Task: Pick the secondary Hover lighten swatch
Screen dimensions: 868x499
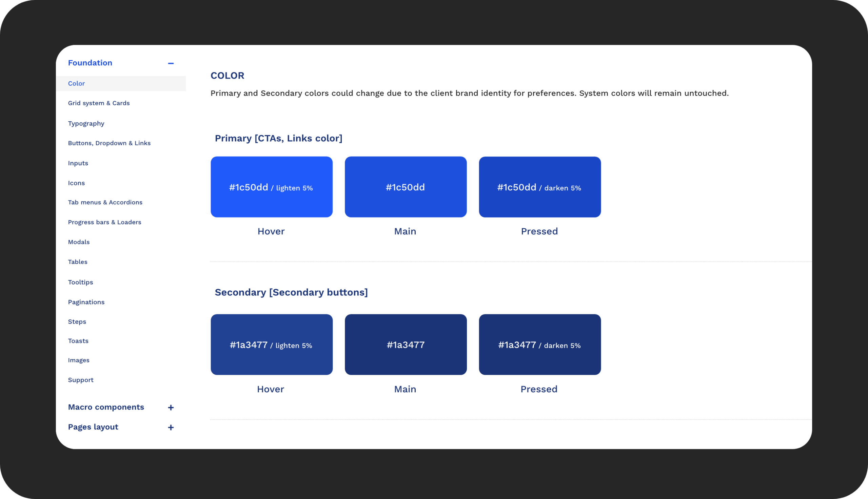Action: click(x=271, y=345)
